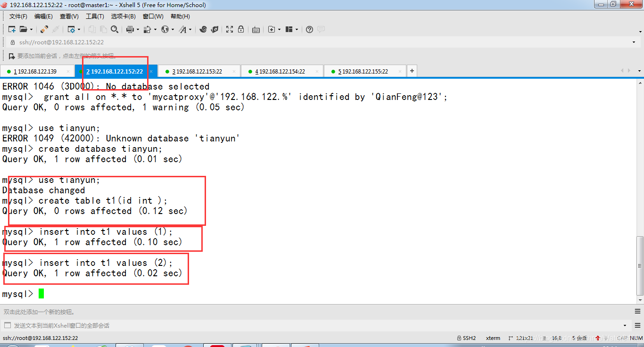Click the chat bubble icon in toolbar
644x347 pixels.
[x=321, y=29]
